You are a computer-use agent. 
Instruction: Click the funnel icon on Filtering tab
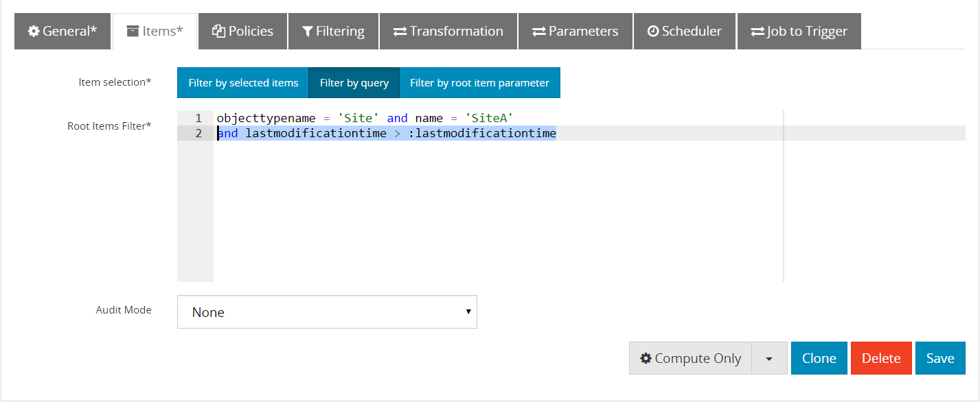click(308, 32)
